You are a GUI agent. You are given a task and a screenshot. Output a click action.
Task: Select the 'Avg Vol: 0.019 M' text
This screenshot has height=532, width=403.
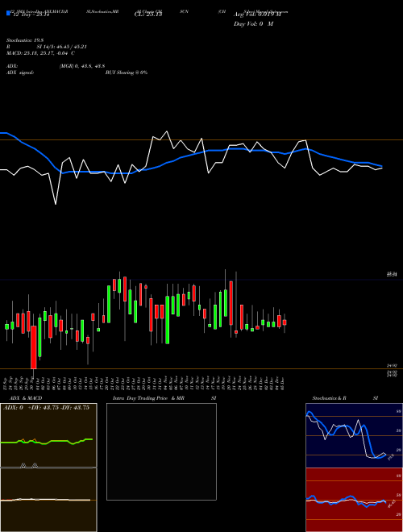point(257,15)
